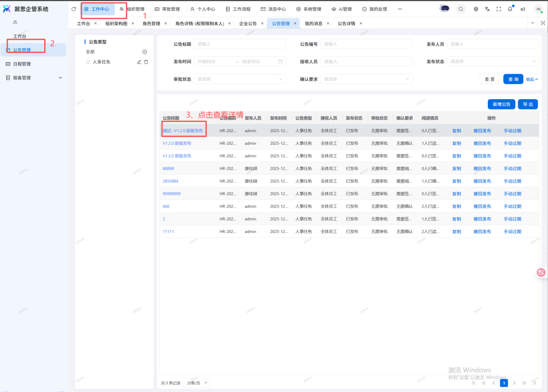Screen dimensions: 548x392
Task: Open the 20条/页 page size selector
Action: pyautogui.click(x=196, y=383)
